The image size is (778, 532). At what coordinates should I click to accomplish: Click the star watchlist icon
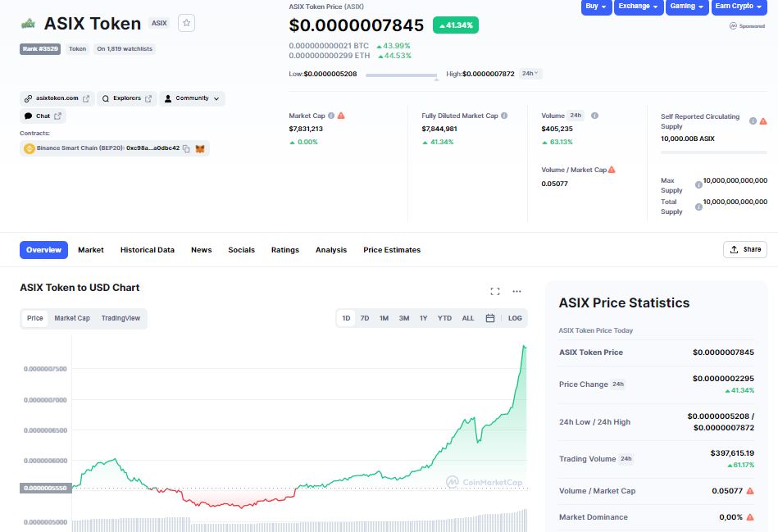point(186,23)
